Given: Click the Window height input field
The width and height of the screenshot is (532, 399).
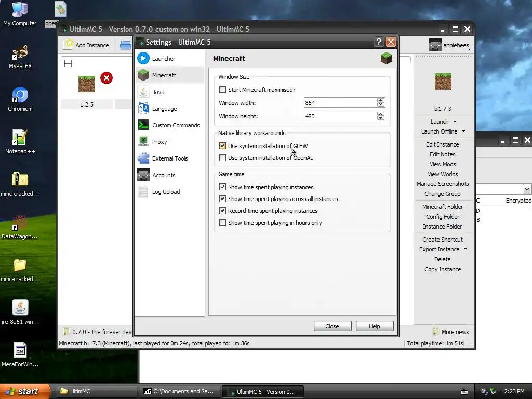Looking at the screenshot, I should click(340, 116).
